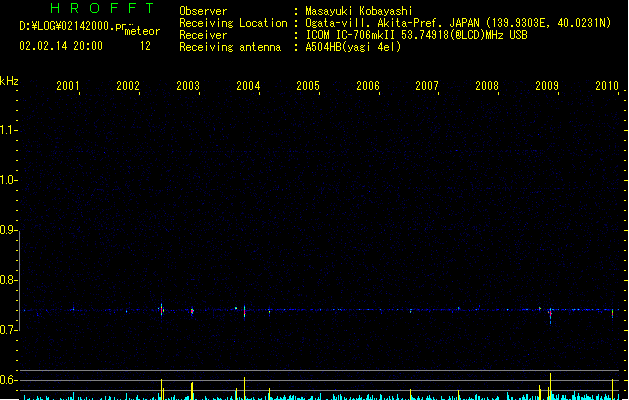This screenshot has width=629, height=400.
Task: Click the meteor count value 12
Action: click(x=145, y=46)
